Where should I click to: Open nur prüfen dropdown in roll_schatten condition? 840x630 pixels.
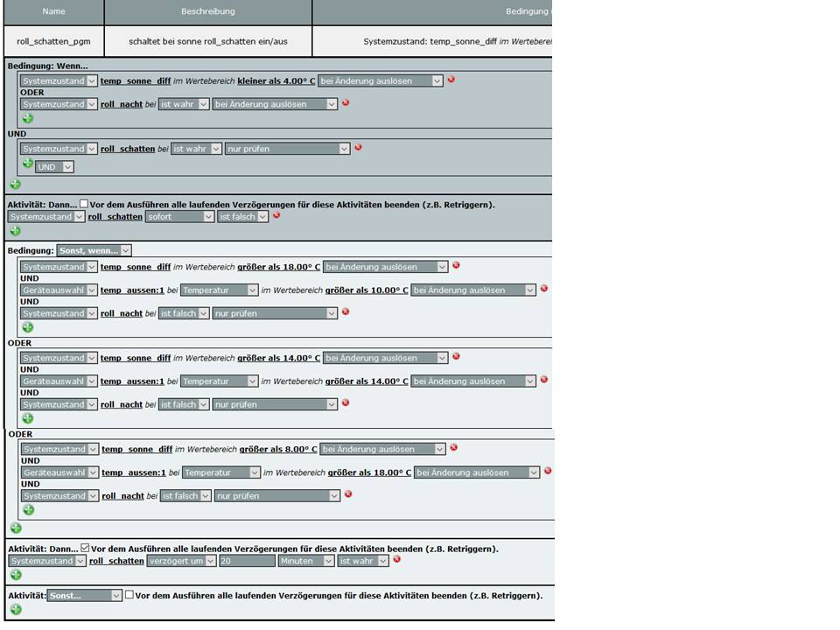(288, 149)
